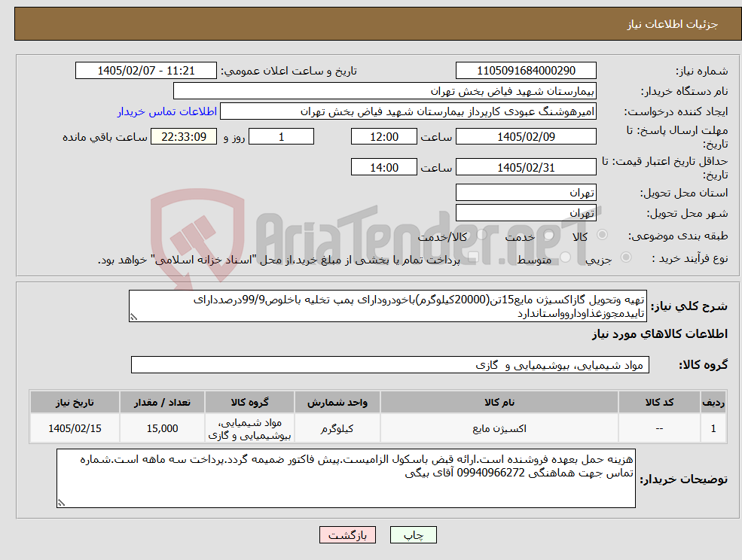The image size is (742, 560).
Task: Click the شرح کلی نیاز description textarea
Action: 387,306
